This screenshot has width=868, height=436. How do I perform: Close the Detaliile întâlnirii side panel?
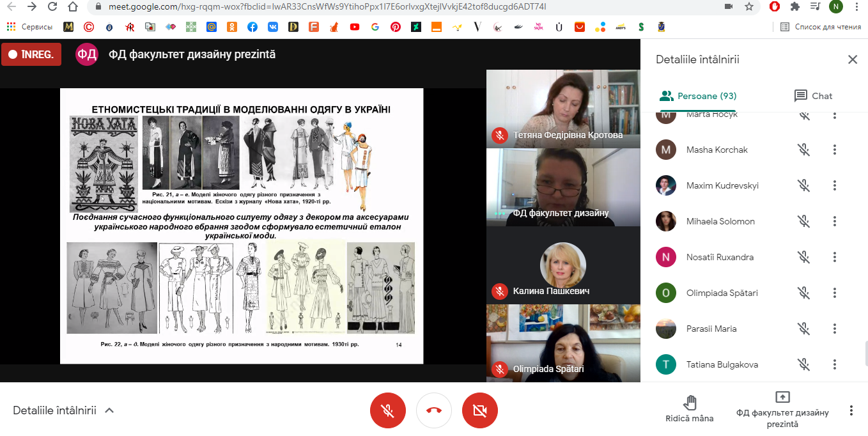coord(852,59)
